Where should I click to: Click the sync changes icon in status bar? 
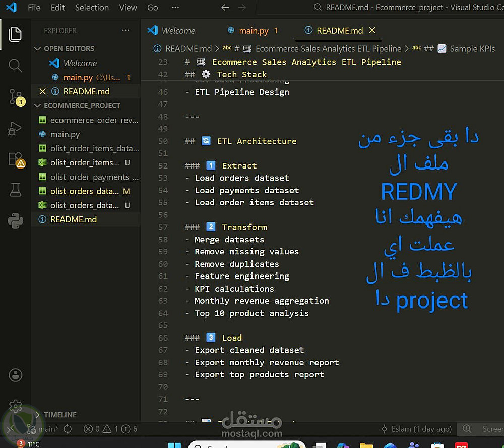68,429
